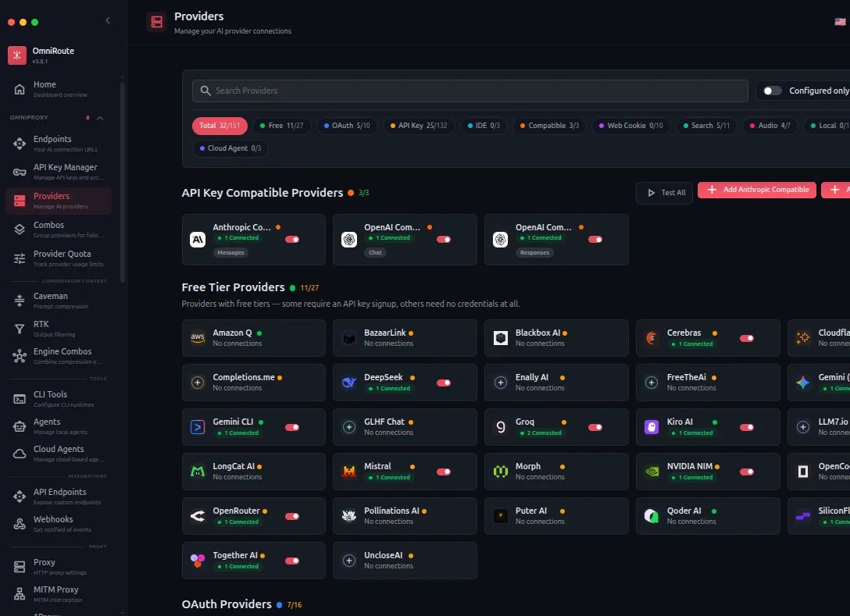Toggle the Together AI provider switch
Image resolution: width=850 pixels, height=616 pixels.
[x=292, y=561]
